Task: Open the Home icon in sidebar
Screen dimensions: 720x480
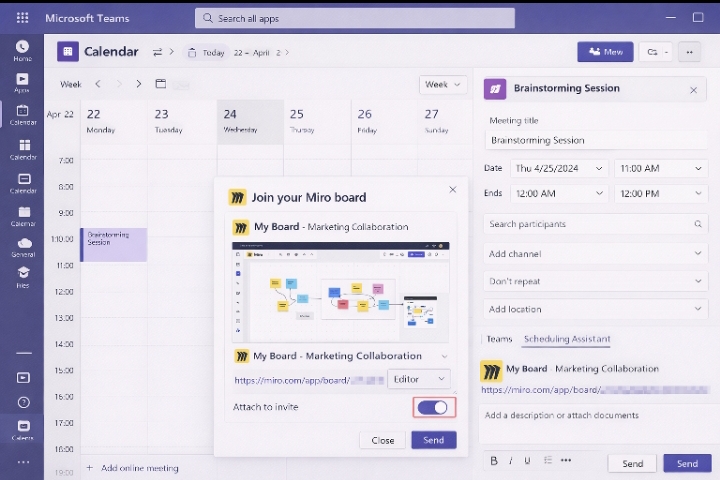Action: click(x=22, y=50)
